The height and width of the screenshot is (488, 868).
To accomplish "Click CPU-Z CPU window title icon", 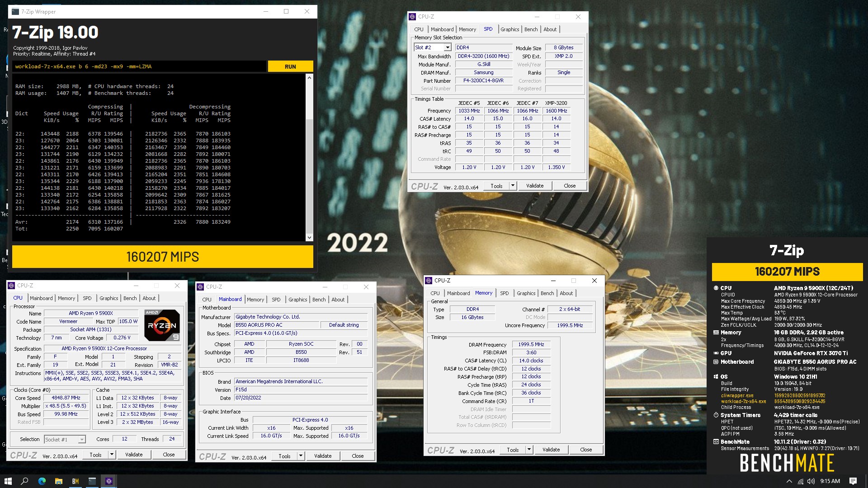I will pos(11,286).
